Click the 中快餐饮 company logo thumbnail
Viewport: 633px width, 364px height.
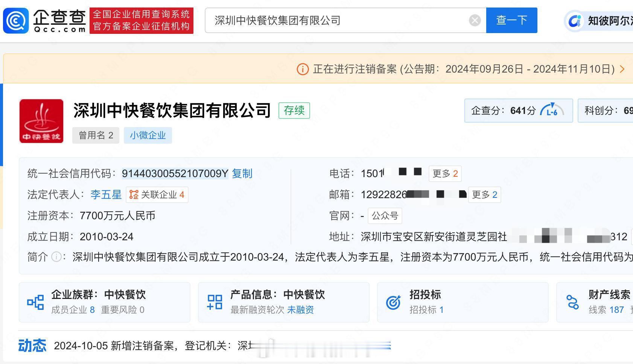(x=41, y=121)
